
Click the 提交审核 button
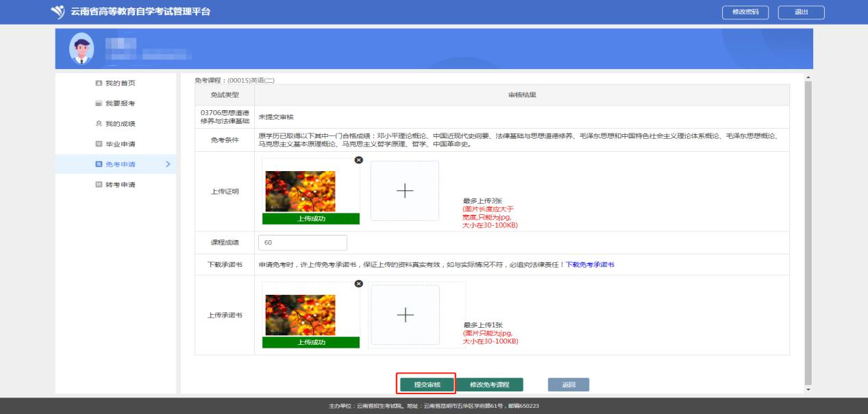point(427,385)
